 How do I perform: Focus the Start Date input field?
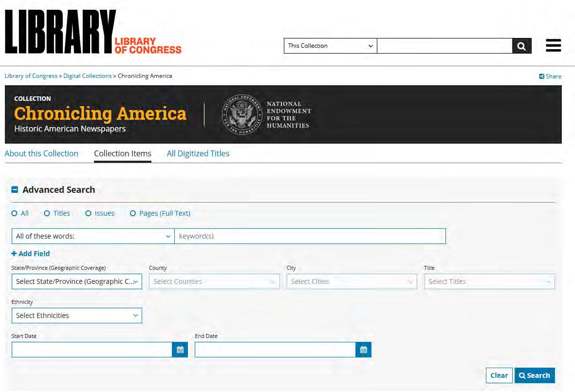pyautogui.click(x=92, y=350)
